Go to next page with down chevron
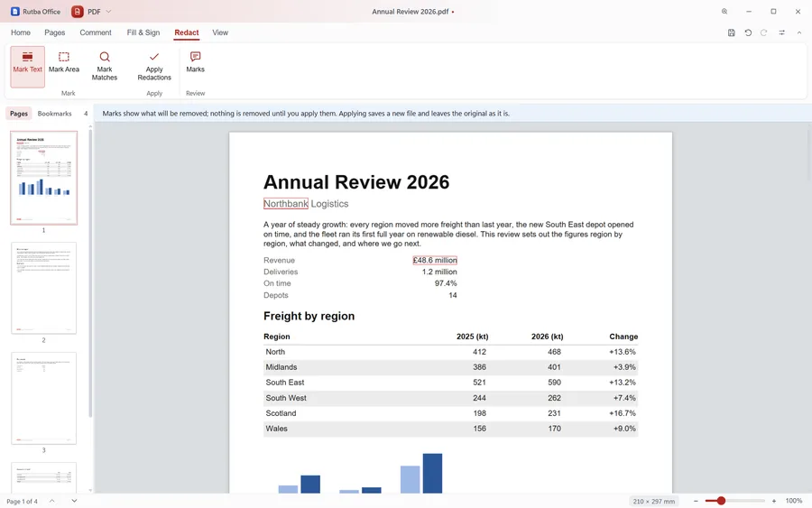Viewport: 812px width, 508px height. [74, 501]
